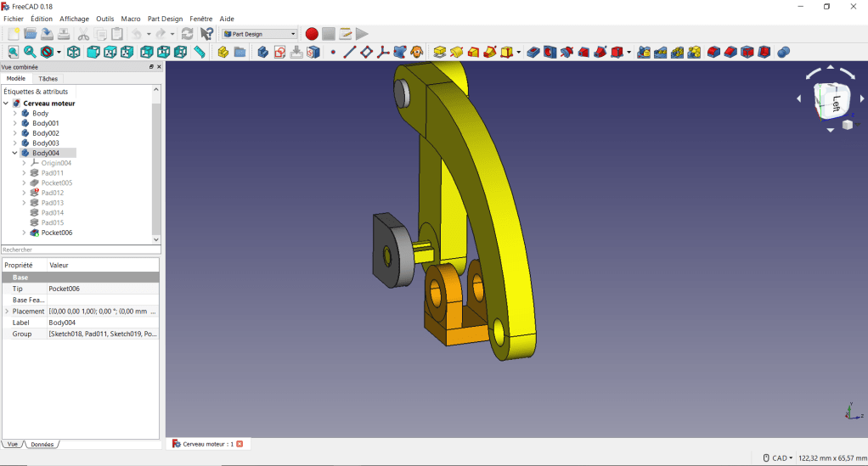
Task: Click the measure distance ruler icon
Action: [x=200, y=53]
